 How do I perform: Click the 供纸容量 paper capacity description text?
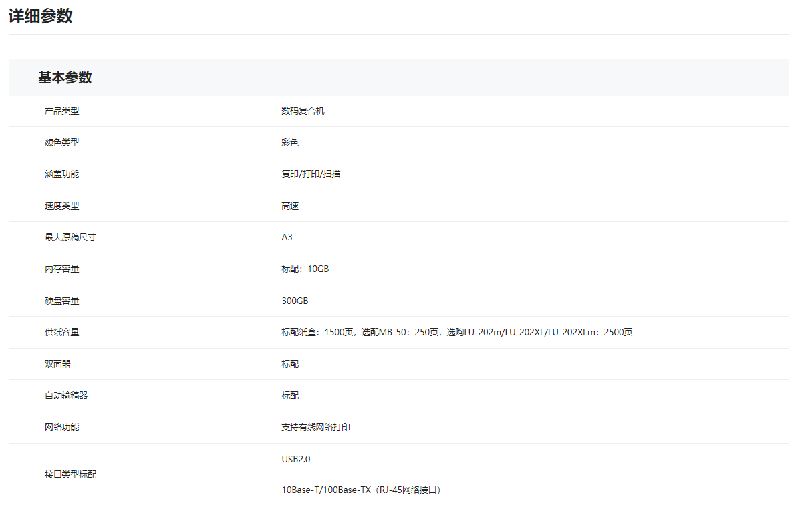tap(456, 332)
